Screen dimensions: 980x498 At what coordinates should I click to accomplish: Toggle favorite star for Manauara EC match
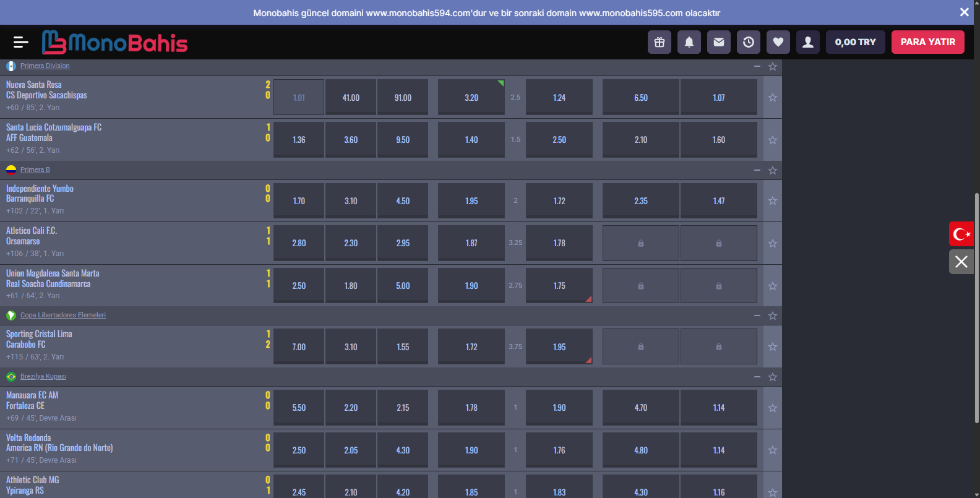point(773,408)
